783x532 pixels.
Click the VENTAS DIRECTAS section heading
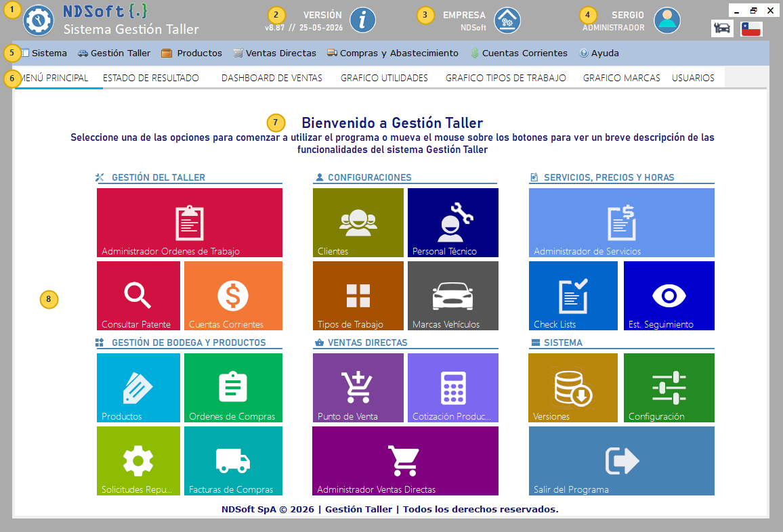(x=368, y=342)
